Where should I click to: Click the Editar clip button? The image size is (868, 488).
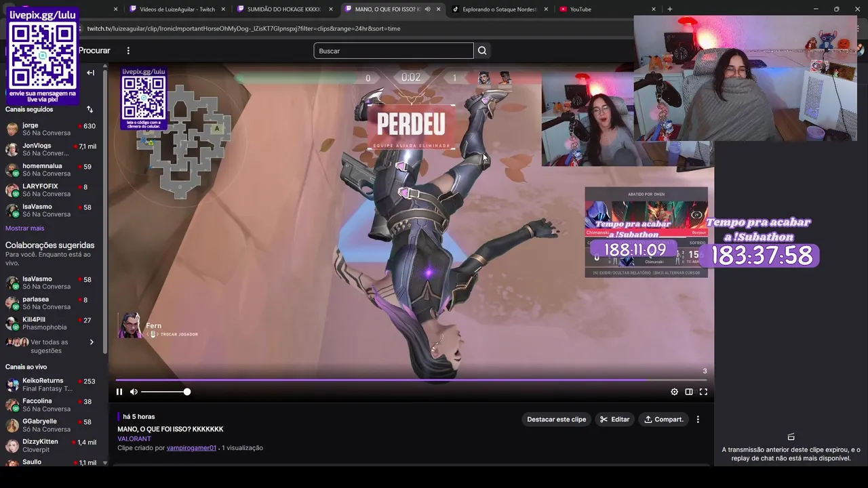(615, 420)
